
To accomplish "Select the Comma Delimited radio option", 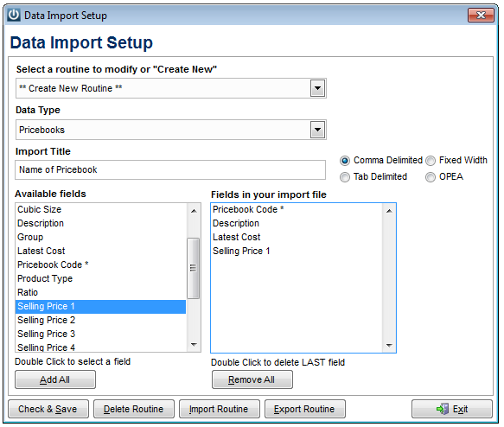I will point(345,160).
